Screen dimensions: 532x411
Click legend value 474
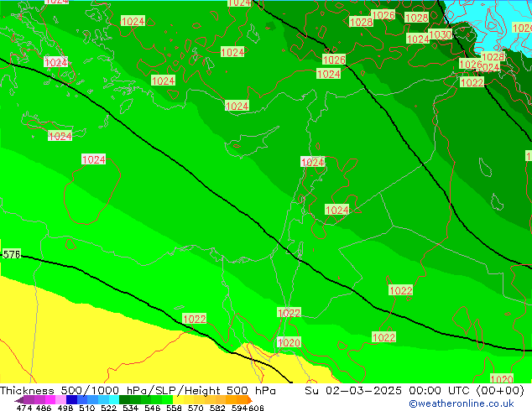(x=24, y=408)
